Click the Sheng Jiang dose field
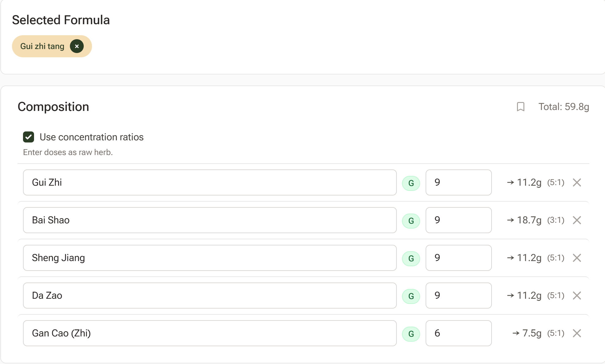Image resolution: width=605 pixels, height=364 pixels. (459, 258)
